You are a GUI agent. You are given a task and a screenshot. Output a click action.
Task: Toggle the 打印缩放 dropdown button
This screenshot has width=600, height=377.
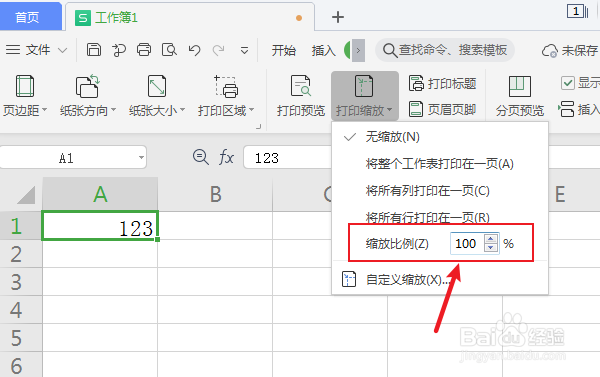(365, 96)
